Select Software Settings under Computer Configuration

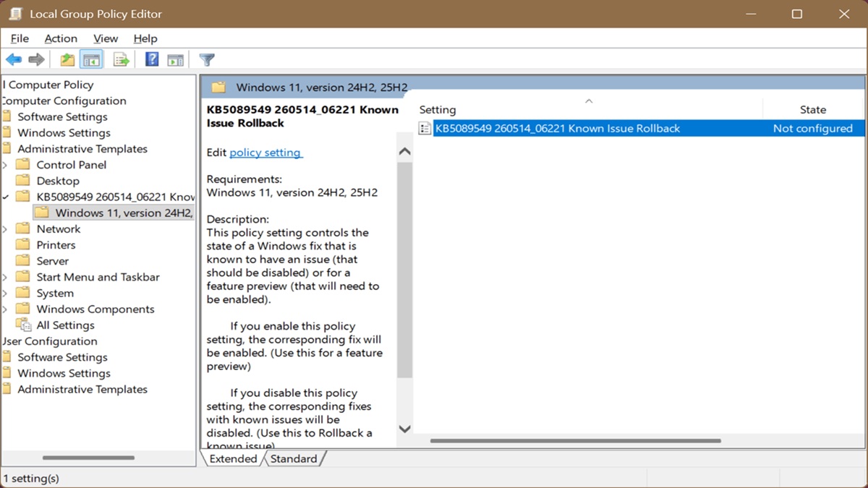point(62,116)
